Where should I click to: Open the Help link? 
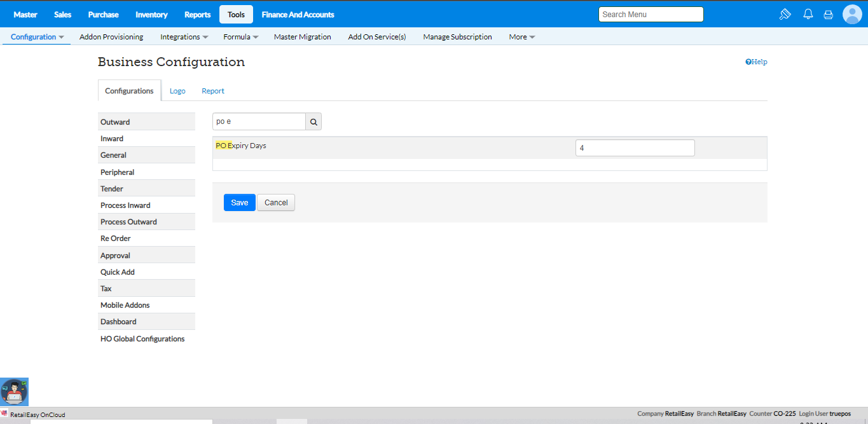click(756, 62)
